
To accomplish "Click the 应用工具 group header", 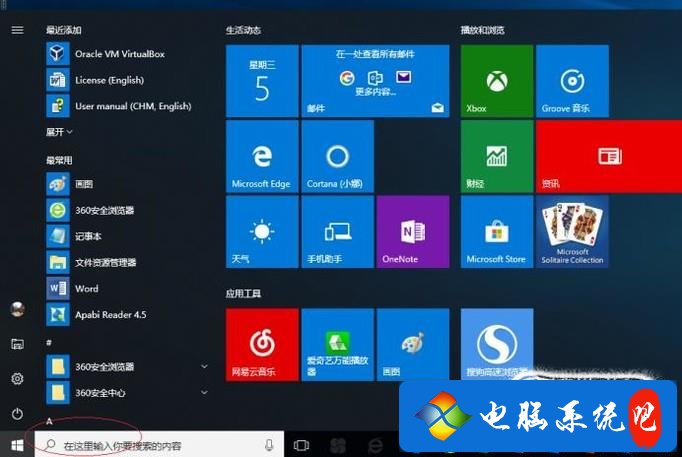I will click(x=243, y=294).
